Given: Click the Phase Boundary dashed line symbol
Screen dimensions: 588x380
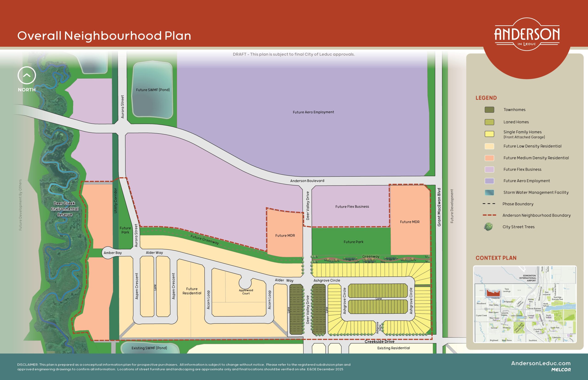Looking at the screenshot, I should click(489, 204).
